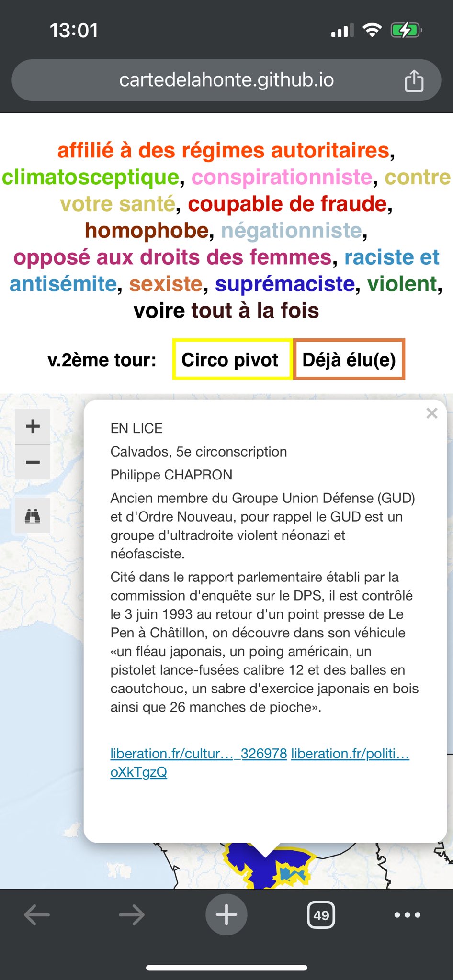Zoom out on the map

pyautogui.click(x=33, y=462)
